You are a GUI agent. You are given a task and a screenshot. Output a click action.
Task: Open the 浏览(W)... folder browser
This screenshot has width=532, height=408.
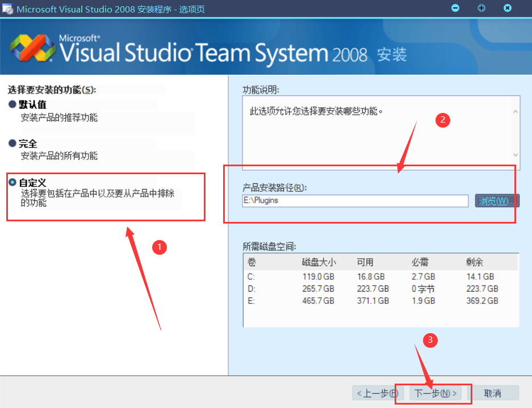497,201
